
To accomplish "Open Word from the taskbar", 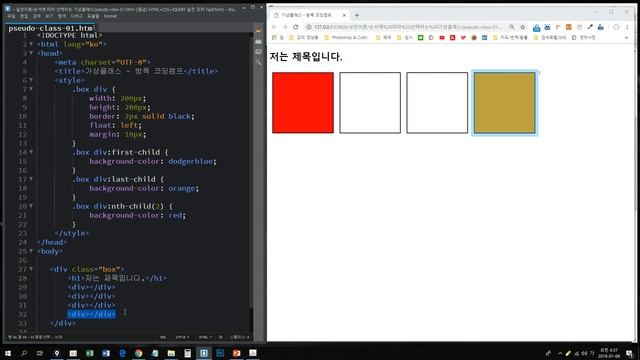I will [106, 353].
